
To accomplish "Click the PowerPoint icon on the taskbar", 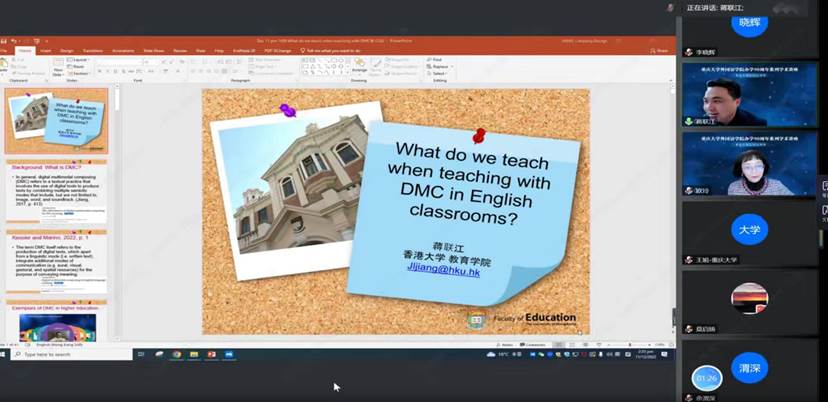I will tap(211, 354).
